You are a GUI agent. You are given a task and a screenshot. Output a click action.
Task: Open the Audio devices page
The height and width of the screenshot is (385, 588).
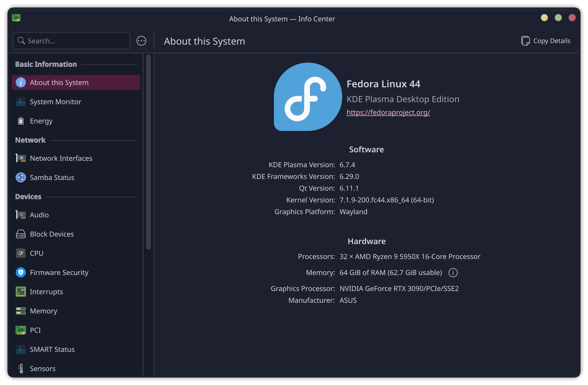(x=76, y=215)
